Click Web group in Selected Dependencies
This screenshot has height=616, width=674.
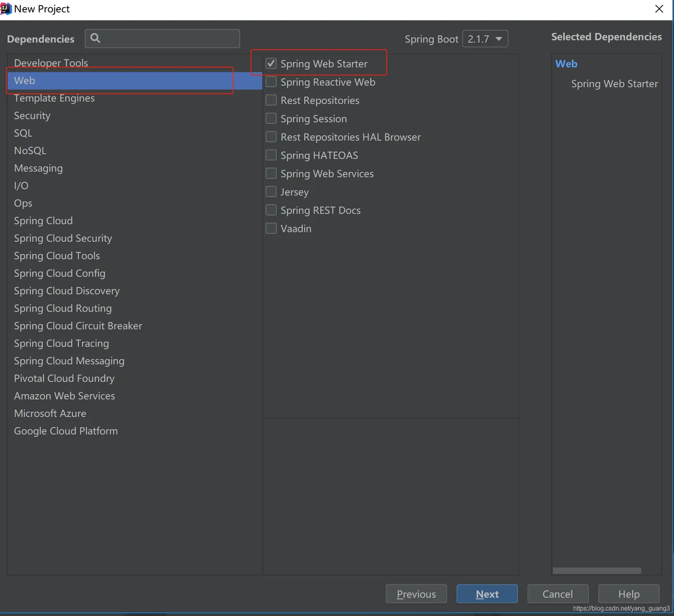pos(566,64)
